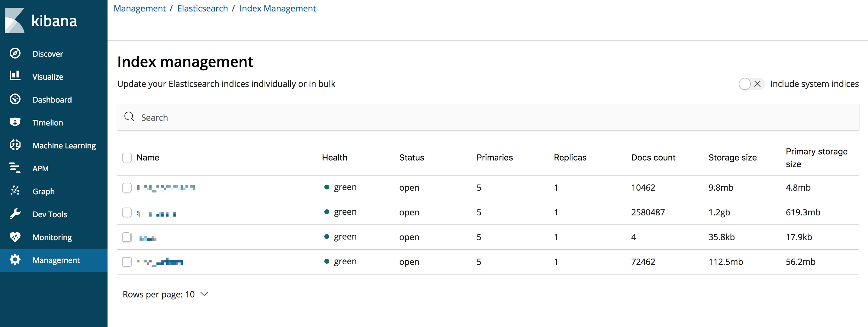868x327 pixels.
Task: Click the search magnifier icon
Action: (x=129, y=117)
